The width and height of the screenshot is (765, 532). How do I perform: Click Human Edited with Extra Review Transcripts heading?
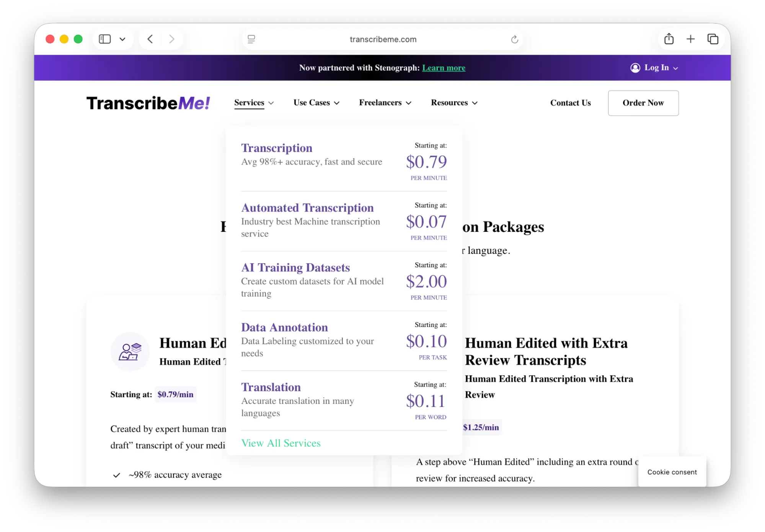pyautogui.click(x=546, y=351)
